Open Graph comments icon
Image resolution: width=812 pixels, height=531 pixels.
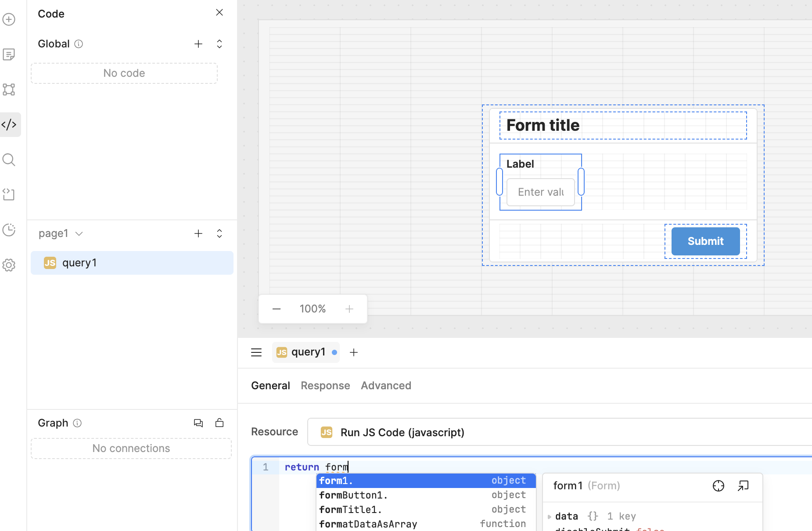(198, 423)
